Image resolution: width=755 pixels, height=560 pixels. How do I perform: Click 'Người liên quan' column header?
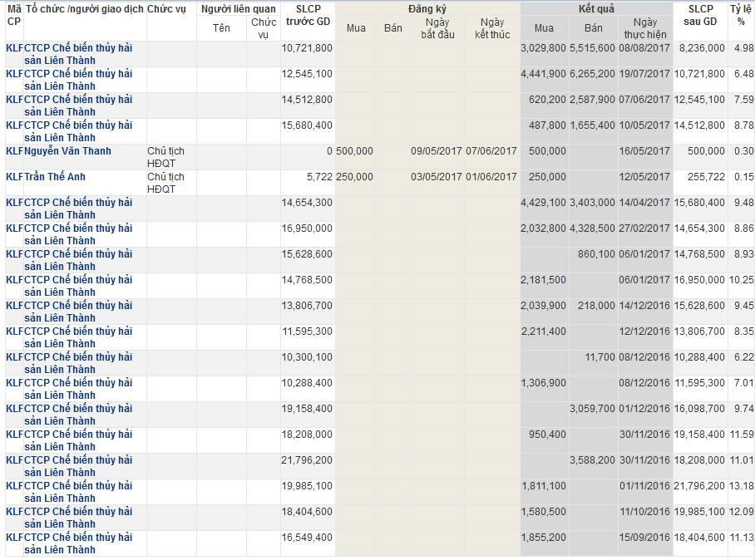coord(239,9)
